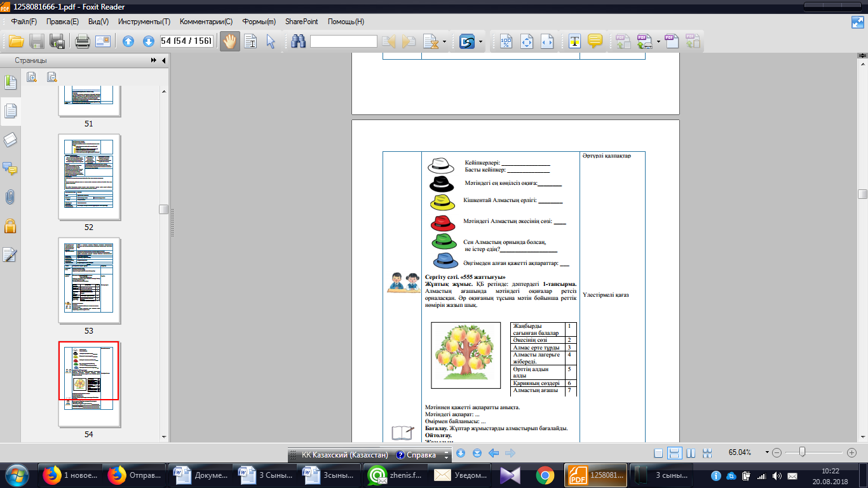The image size is (868, 488).
Task: Click the Save As double-floppy icon
Action: pos(58,41)
